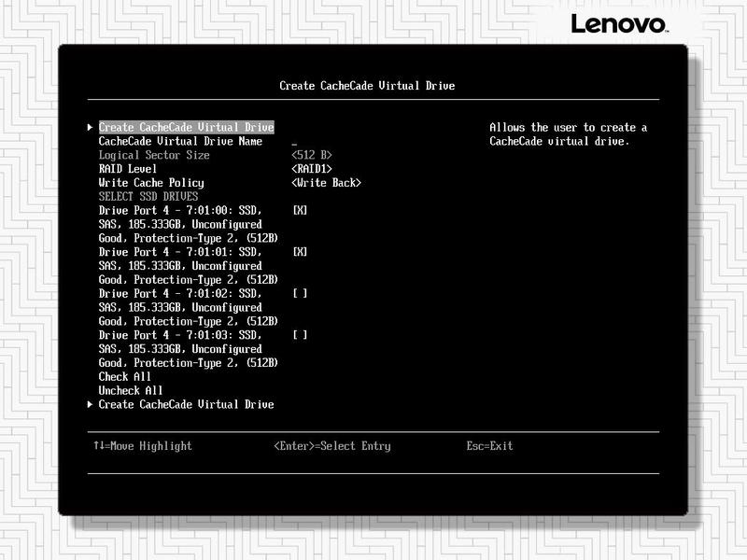
Task: Click the Move Highlight arrows hint
Action: click(142, 446)
